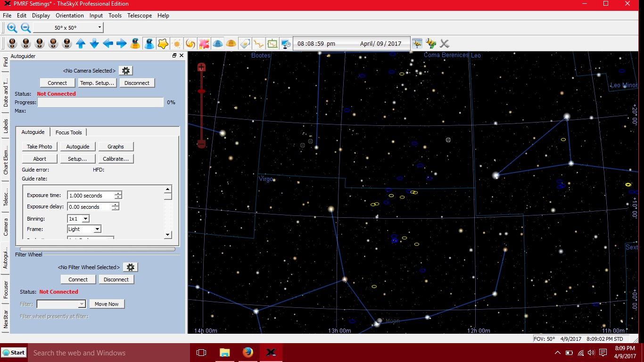This screenshot has height=362, width=644.
Task: Toggle the spiral galaxy display icon
Action: (x=190, y=44)
